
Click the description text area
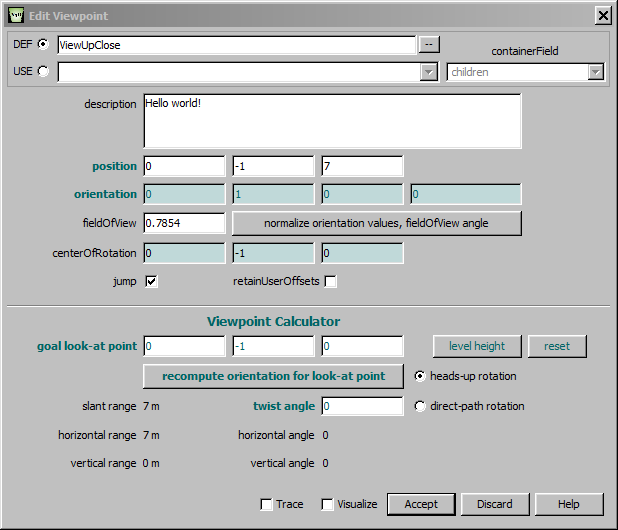[332, 121]
